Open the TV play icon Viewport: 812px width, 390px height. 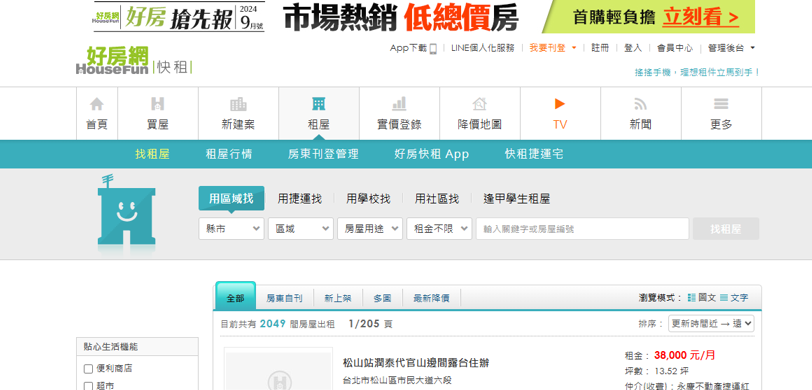pyautogui.click(x=560, y=104)
